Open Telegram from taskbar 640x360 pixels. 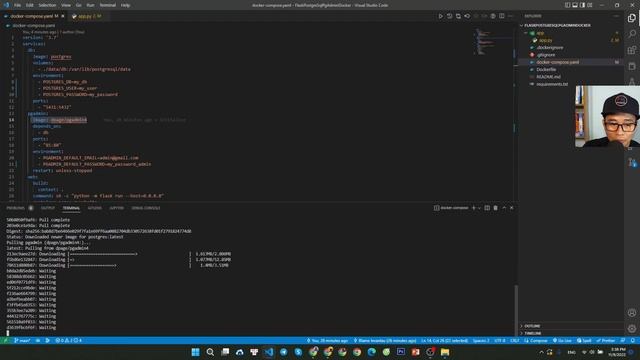pos(284,352)
